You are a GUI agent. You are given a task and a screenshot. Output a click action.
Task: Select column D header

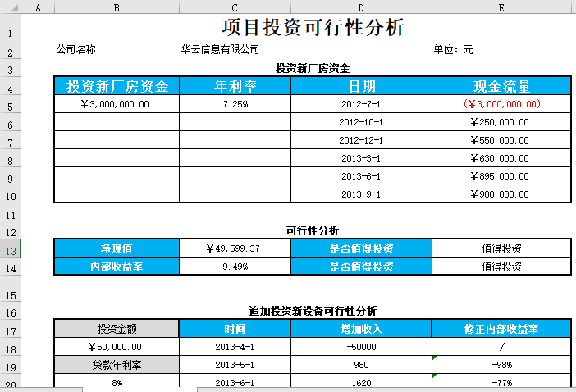(x=361, y=7)
